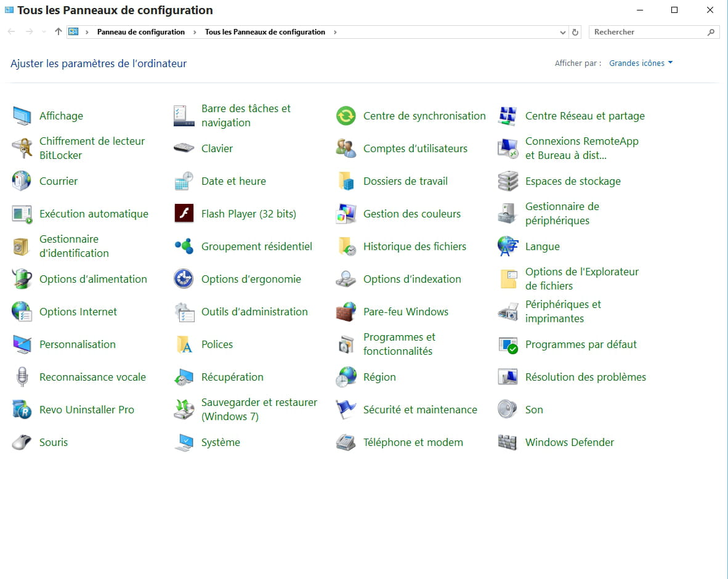Open the Exécution automatique icon
Screen dimensions: 728x579
(22, 214)
